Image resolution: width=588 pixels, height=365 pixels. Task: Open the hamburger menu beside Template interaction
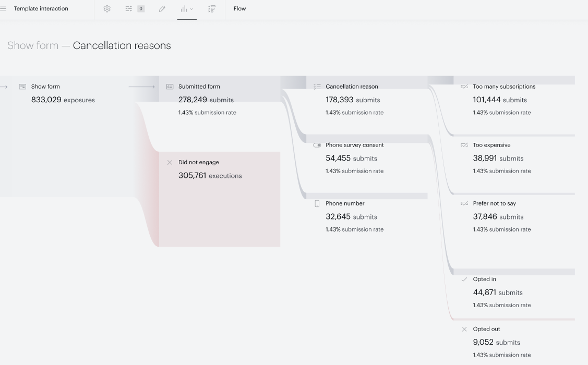click(x=3, y=9)
